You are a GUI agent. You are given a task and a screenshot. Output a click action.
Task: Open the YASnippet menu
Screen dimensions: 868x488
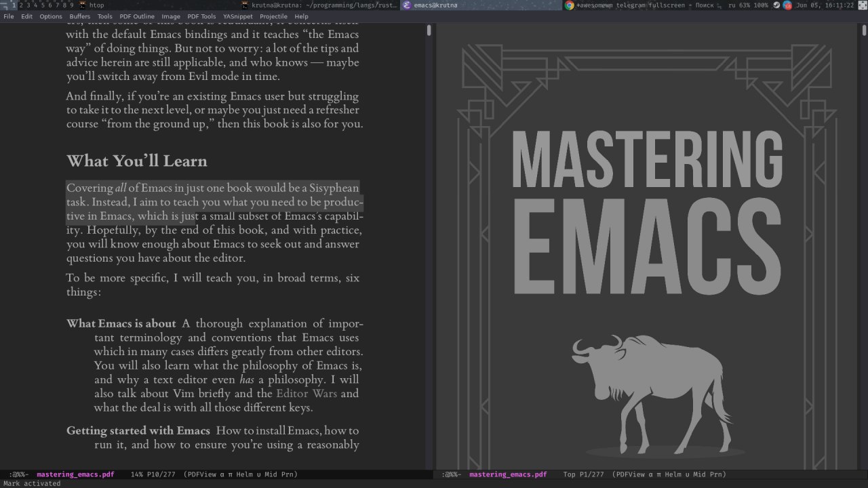point(238,16)
